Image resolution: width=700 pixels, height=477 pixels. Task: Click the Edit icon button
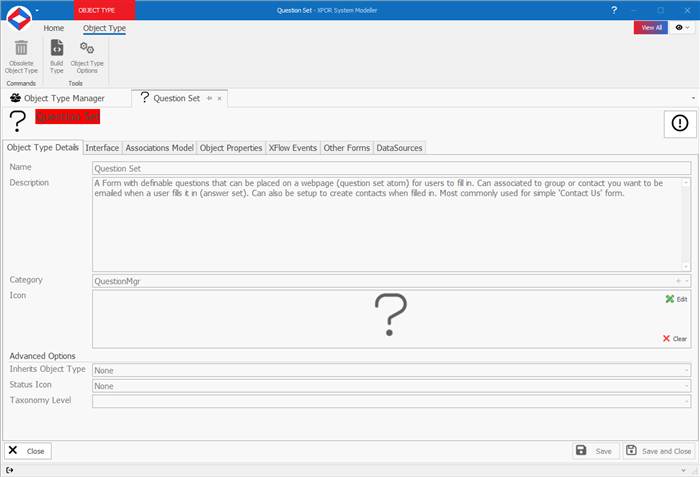click(x=676, y=299)
